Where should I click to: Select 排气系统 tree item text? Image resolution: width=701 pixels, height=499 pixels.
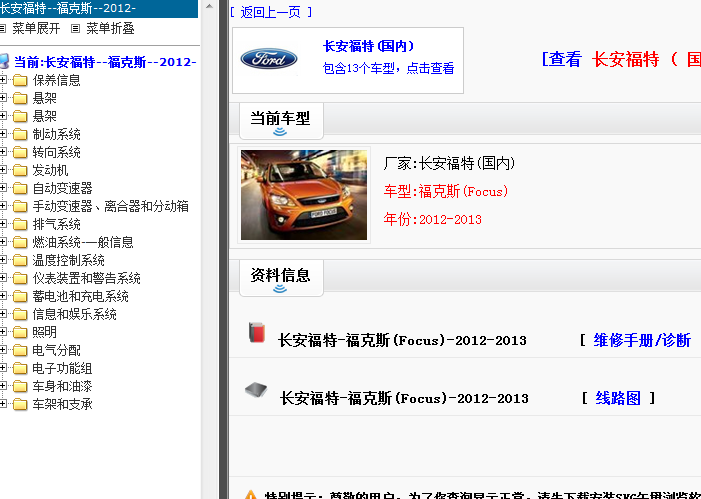(56, 224)
